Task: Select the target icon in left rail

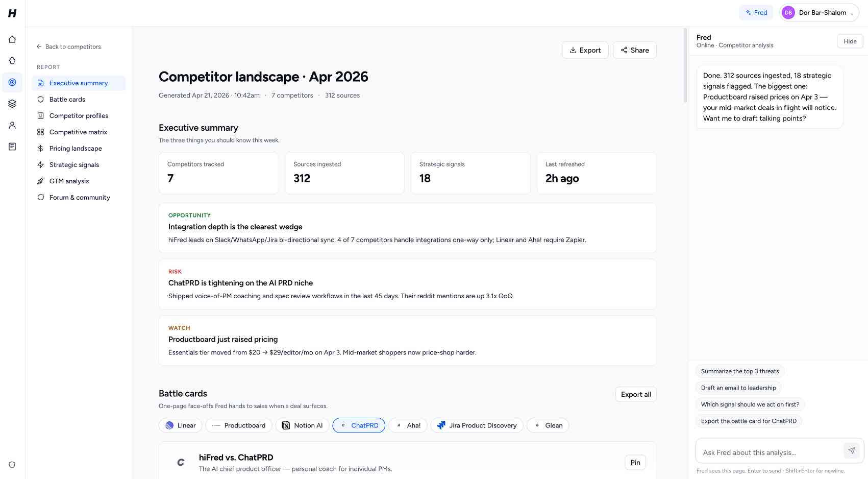Action: [x=12, y=82]
